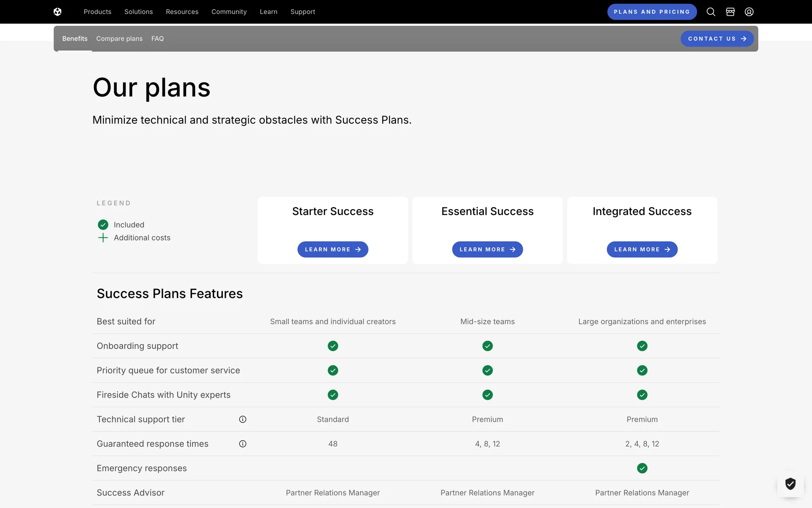This screenshot has height=508, width=812.
Task: Click Learn More under Integrated Success
Action: pyautogui.click(x=642, y=249)
